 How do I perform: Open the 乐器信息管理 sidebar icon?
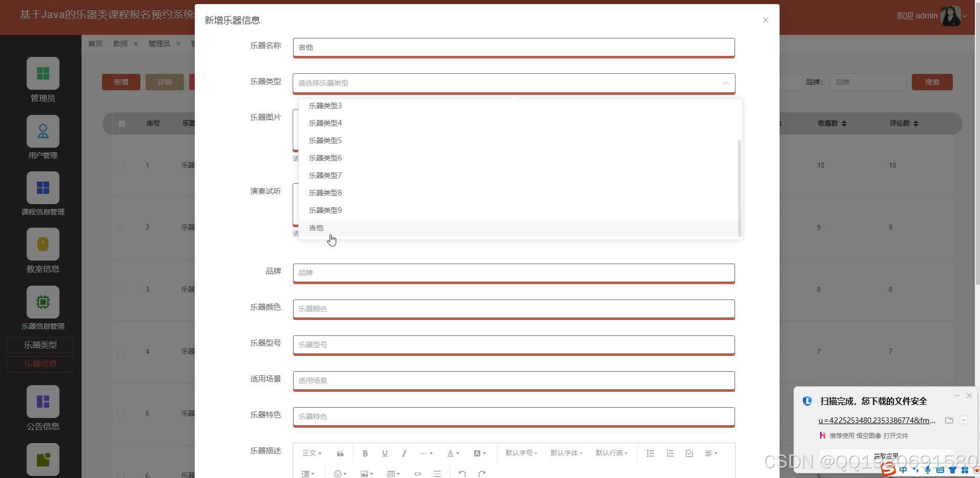[43, 302]
